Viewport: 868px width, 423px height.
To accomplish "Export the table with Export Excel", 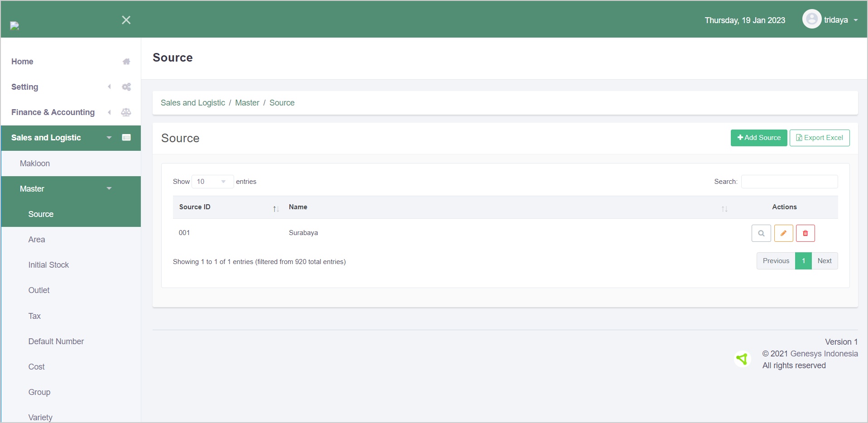I will tap(819, 138).
